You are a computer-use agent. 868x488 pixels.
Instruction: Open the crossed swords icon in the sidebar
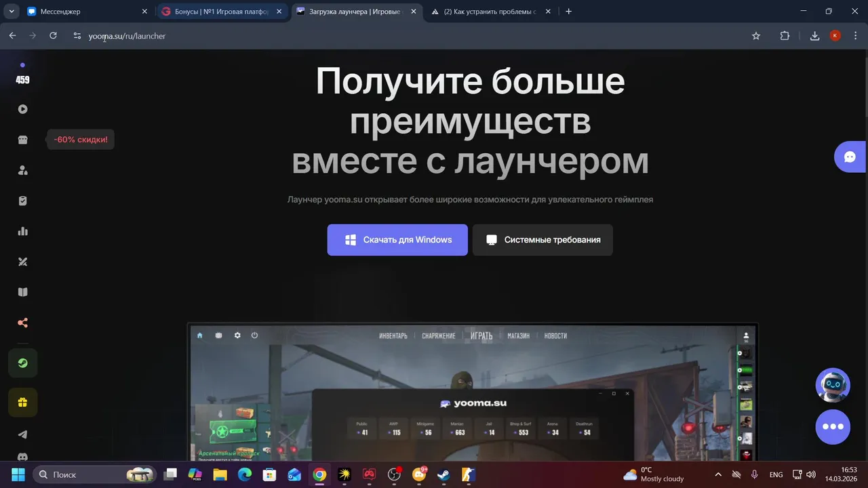(22, 262)
